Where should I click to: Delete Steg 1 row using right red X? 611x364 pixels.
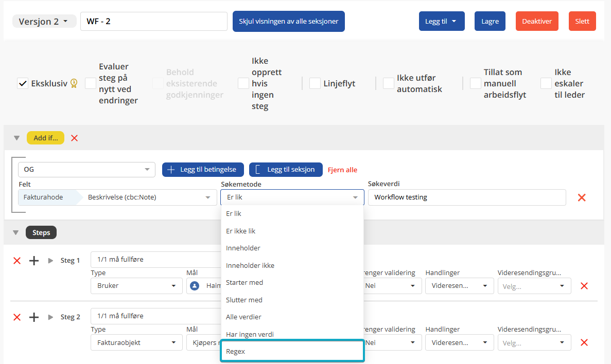click(584, 286)
